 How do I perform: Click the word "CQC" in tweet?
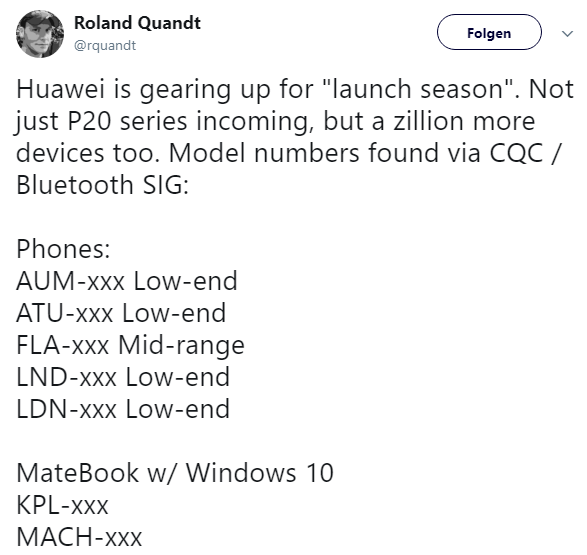click(516, 153)
